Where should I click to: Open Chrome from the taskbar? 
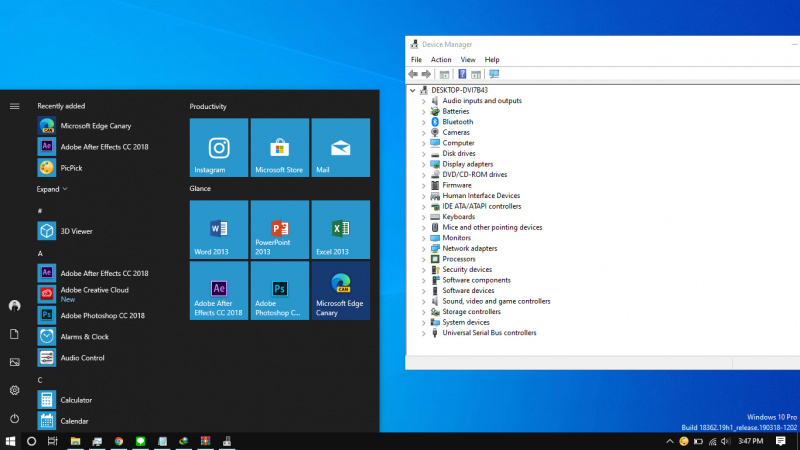click(x=118, y=441)
